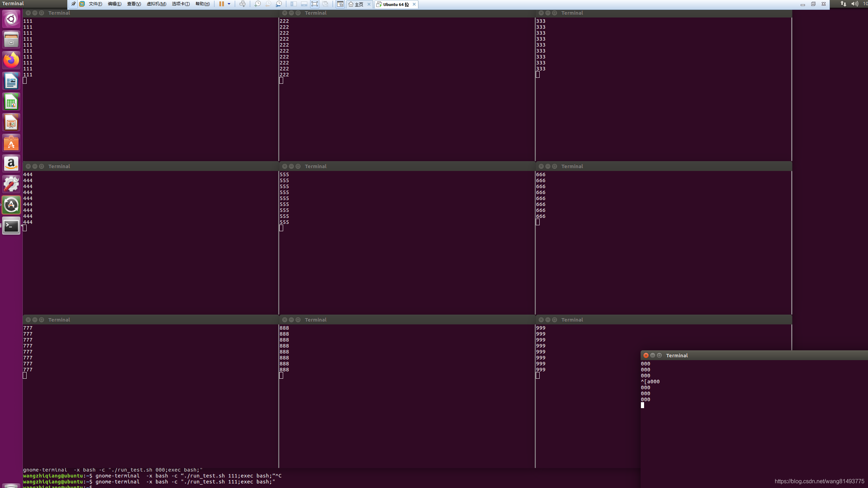Select the Ubuntu 64 位 tab
868x488 pixels.
click(395, 4)
